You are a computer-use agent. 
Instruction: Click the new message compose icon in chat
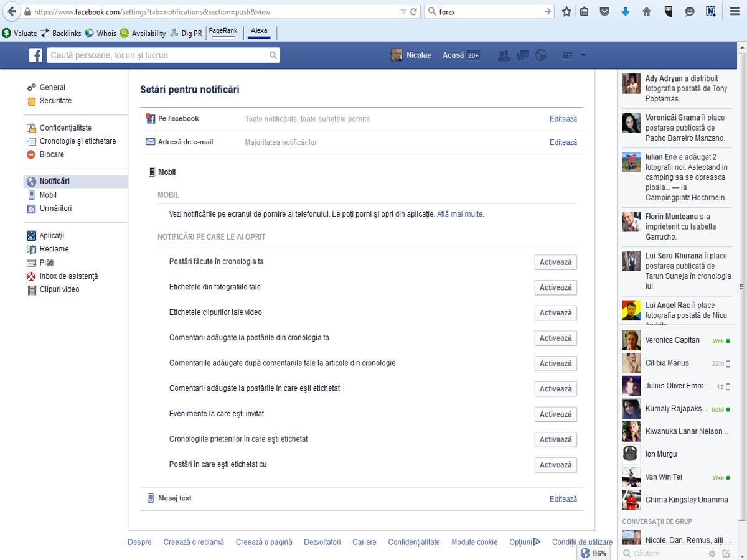click(x=726, y=553)
